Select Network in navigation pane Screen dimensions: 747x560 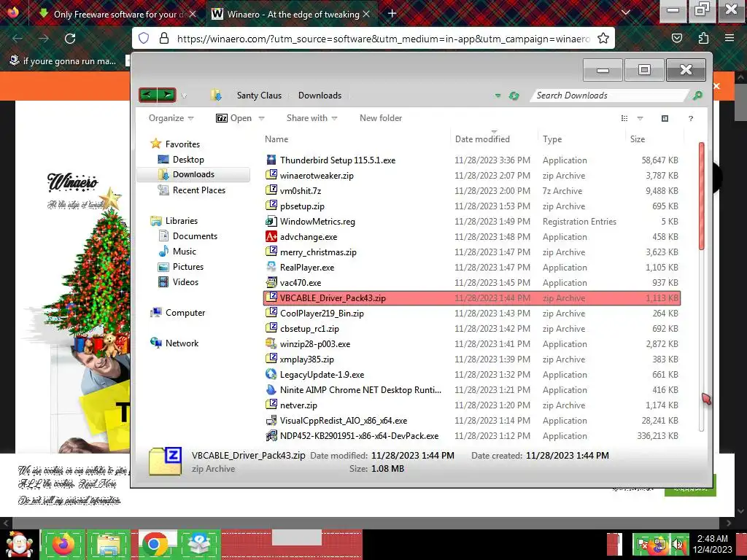point(182,343)
